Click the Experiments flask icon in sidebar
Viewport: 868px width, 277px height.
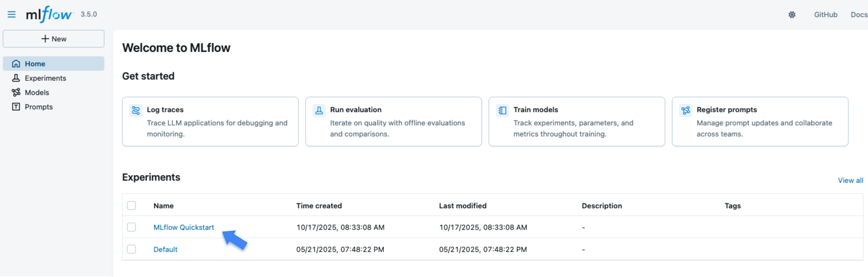tap(16, 78)
